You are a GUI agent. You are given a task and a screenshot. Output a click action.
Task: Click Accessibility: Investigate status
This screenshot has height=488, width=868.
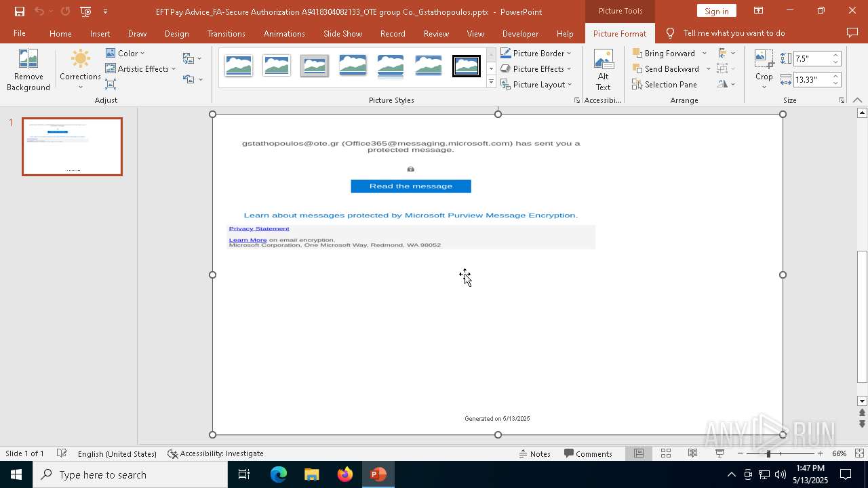pyautogui.click(x=216, y=453)
